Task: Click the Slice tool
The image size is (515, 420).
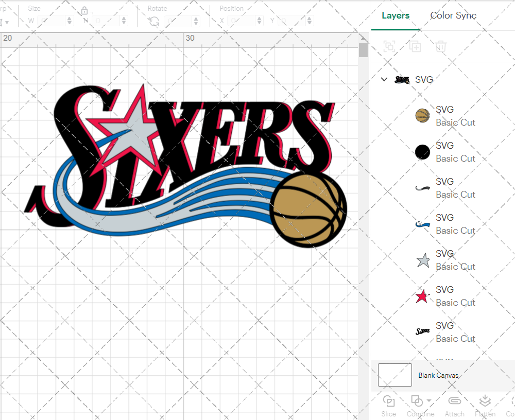Action: (388, 406)
